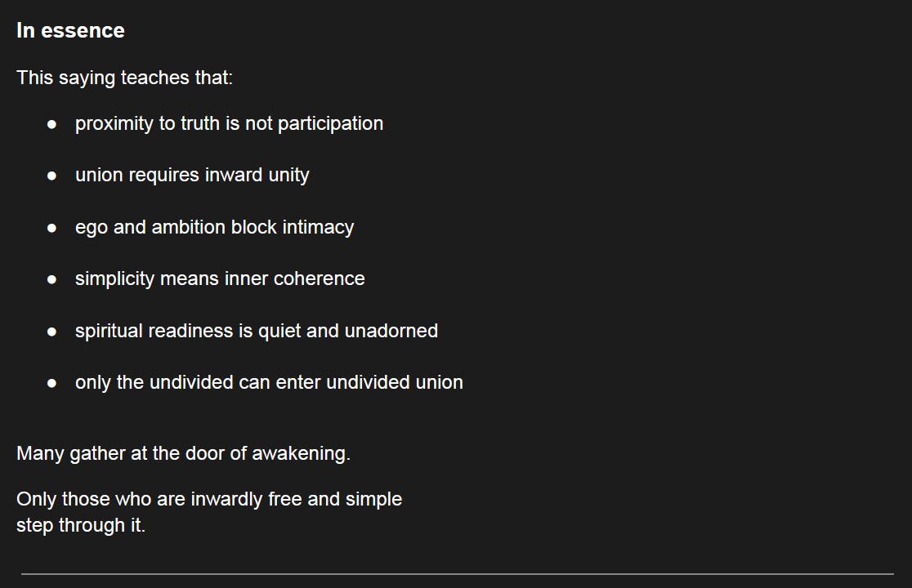Click the "step through it." line
The height and width of the screenshot is (588, 912).
(81, 525)
